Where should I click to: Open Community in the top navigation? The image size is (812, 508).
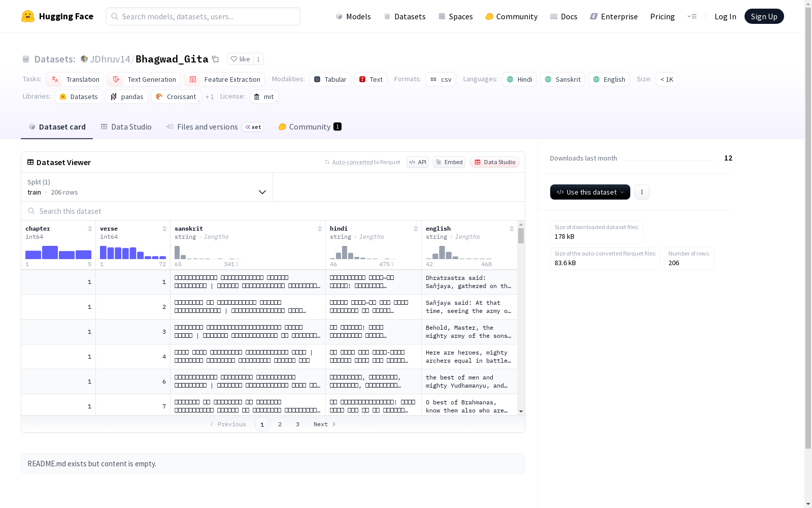(511, 16)
